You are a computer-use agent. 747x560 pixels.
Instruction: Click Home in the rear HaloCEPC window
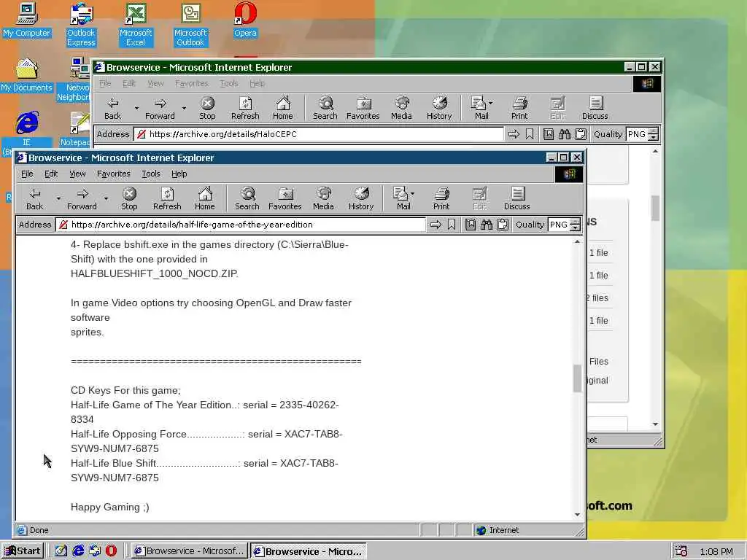[283, 108]
